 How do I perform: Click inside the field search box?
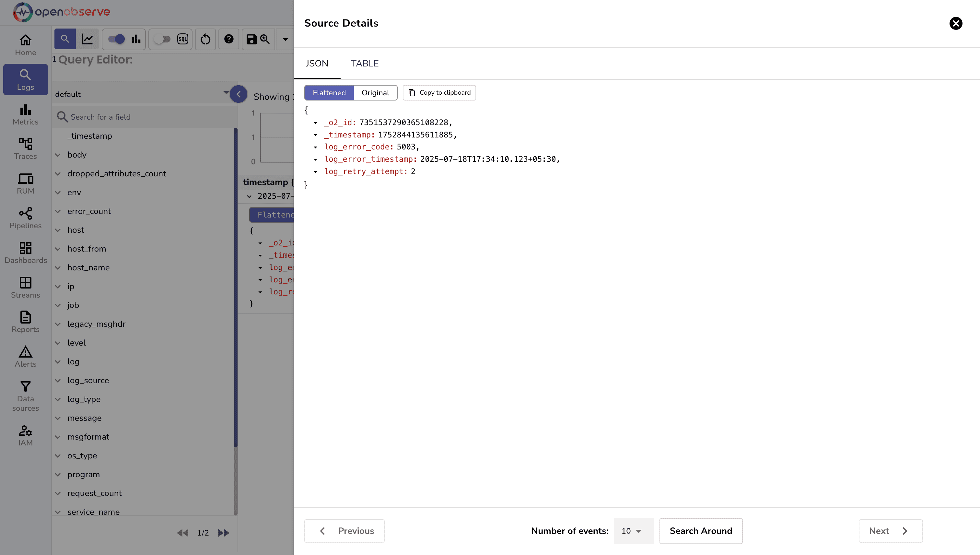point(145,117)
